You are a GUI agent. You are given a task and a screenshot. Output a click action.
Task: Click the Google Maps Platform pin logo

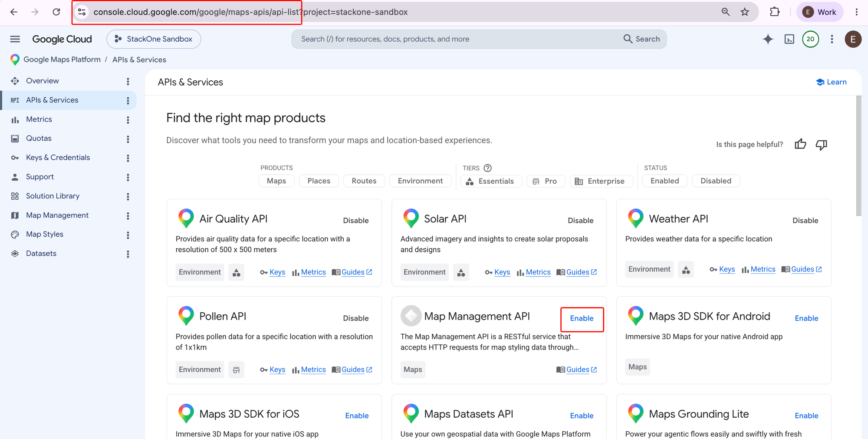point(15,59)
